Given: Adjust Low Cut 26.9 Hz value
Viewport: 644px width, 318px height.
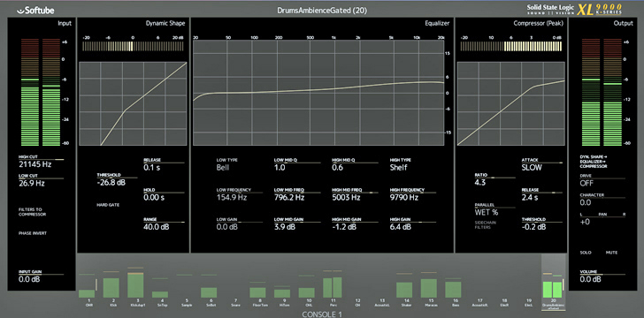Looking at the screenshot, I should pyautogui.click(x=41, y=180).
